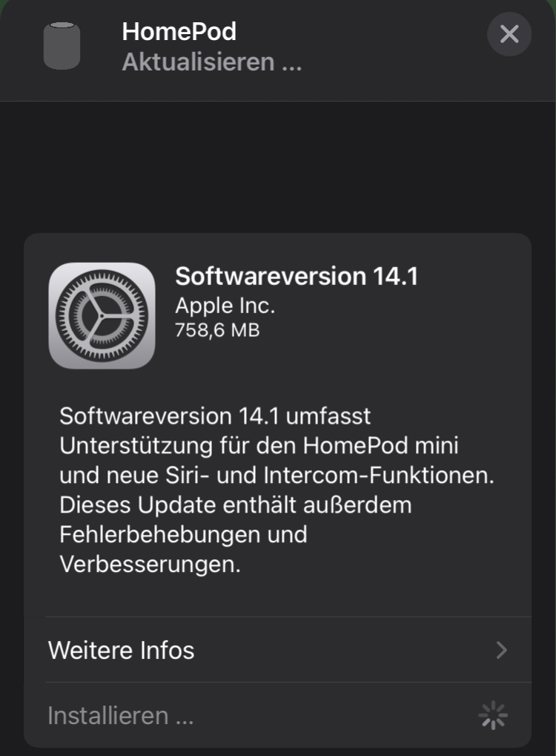Click the HomePod mini mention in the description
Screen dimensions: 556x756
click(x=380, y=445)
